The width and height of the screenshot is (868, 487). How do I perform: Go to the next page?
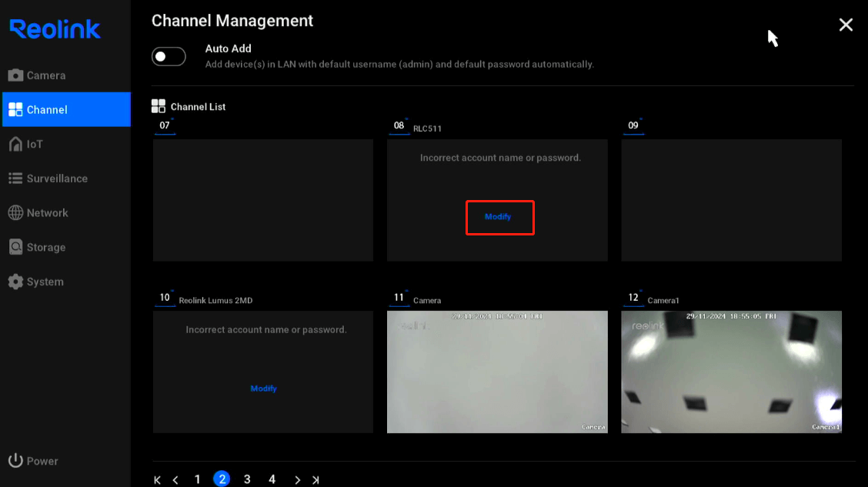tap(297, 480)
